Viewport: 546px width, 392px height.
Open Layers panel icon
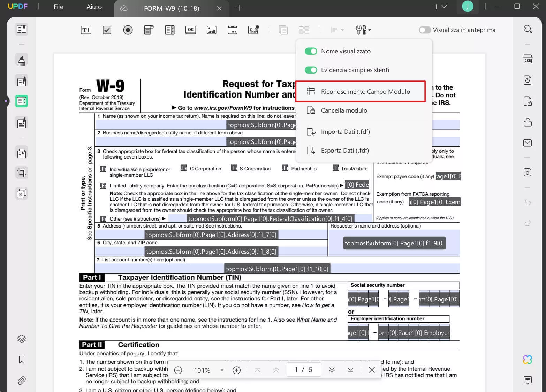[x=22, y=339]
